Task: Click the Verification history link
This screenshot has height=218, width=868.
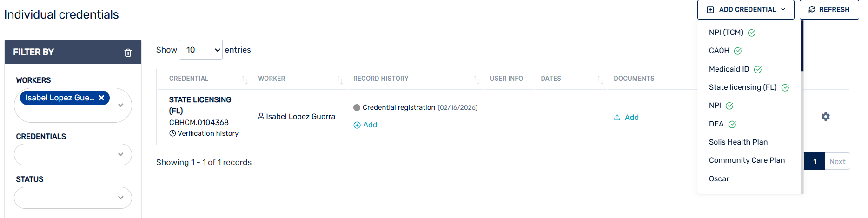Action: click(x=204, y=133)
